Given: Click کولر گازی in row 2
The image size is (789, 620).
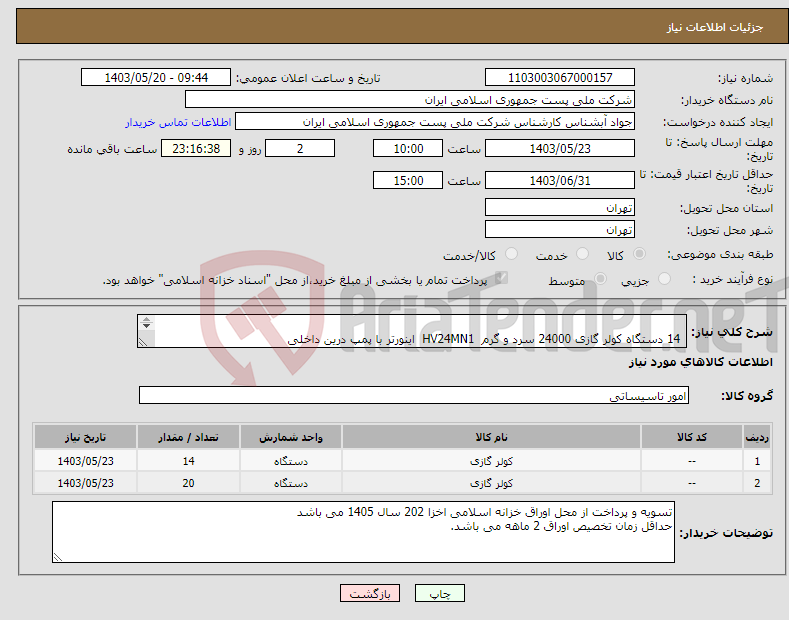Looking at the screenshot, I should coord(492,483).
